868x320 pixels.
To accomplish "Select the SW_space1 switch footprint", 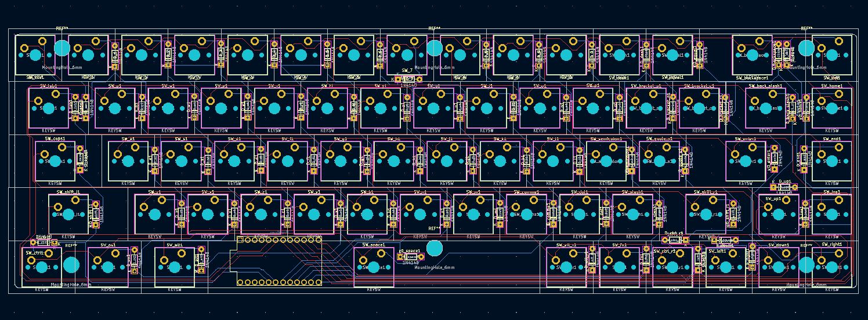I will click(374, 267).
